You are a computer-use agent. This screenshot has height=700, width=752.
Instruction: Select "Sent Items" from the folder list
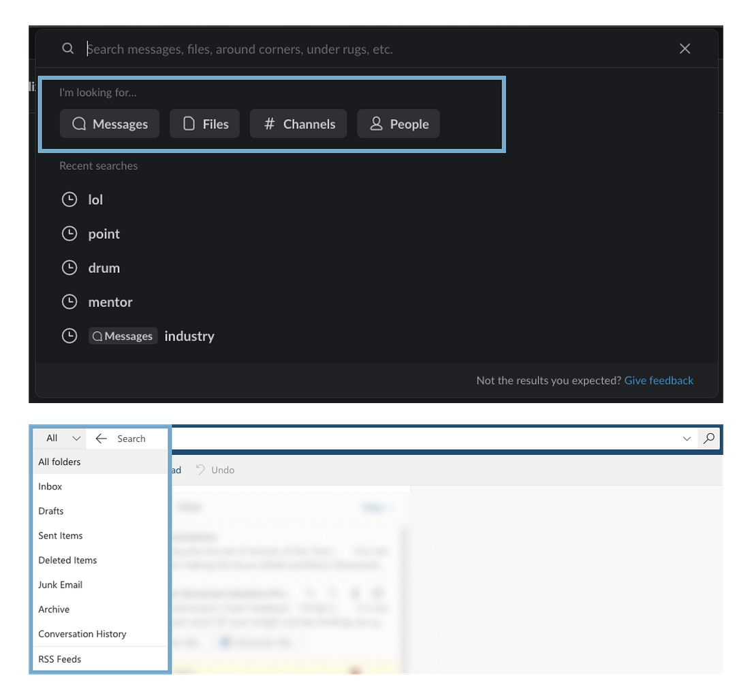[x=60, y=535]
